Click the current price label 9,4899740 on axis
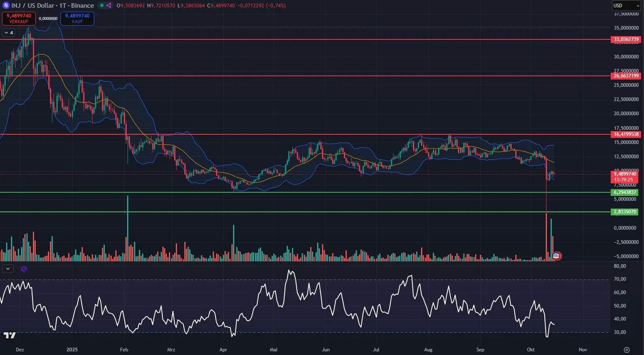644x355 pixels. click(625, 174)
